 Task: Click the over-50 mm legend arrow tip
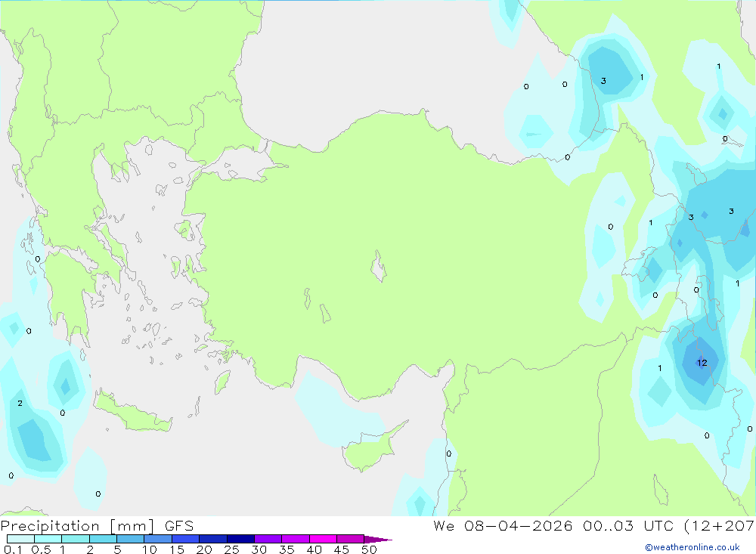pos(378,540)
